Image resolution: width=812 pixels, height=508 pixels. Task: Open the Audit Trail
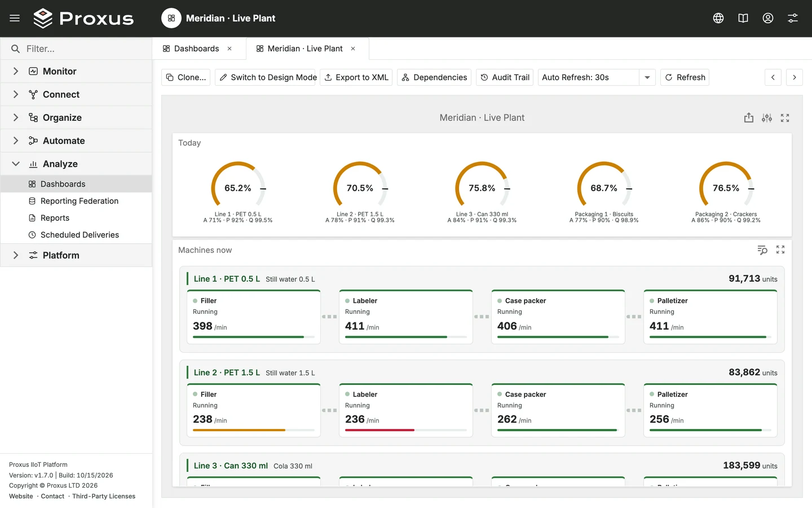pyautogui.click(x=505, y=77)
